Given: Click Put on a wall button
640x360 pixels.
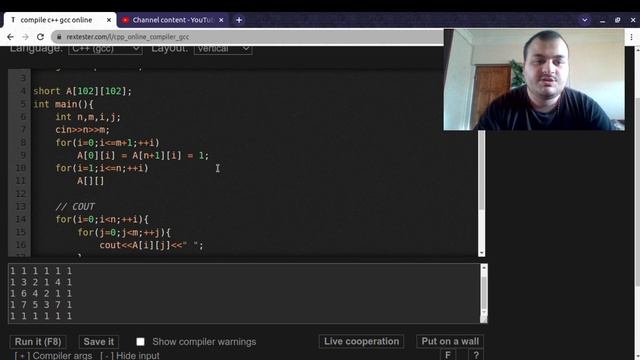Looking at the screenshot, I should [450, 341].
